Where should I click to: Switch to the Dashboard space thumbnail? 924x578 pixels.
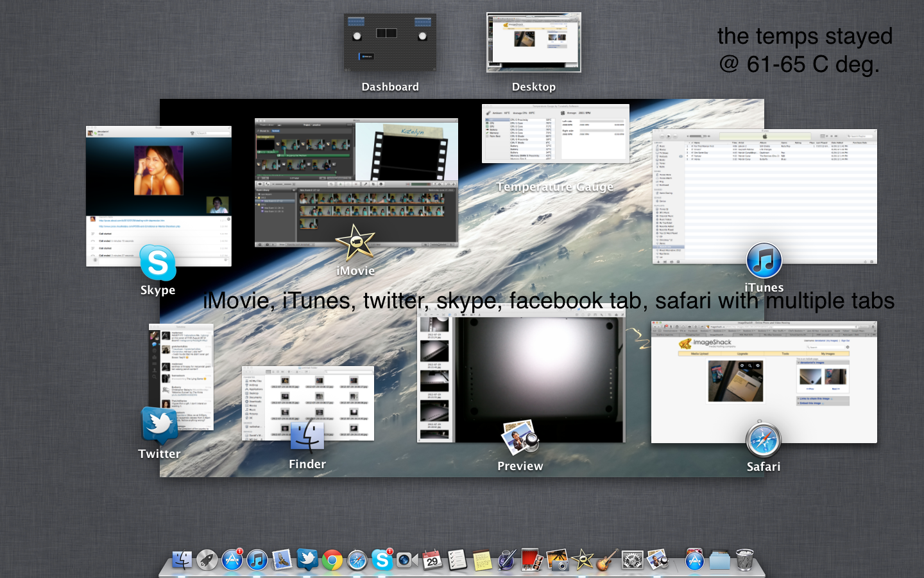pyautogui.click(x=390, y=42)
